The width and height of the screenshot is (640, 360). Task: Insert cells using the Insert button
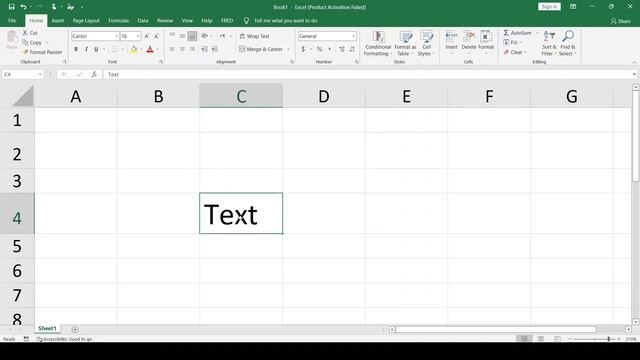(451, 42)
